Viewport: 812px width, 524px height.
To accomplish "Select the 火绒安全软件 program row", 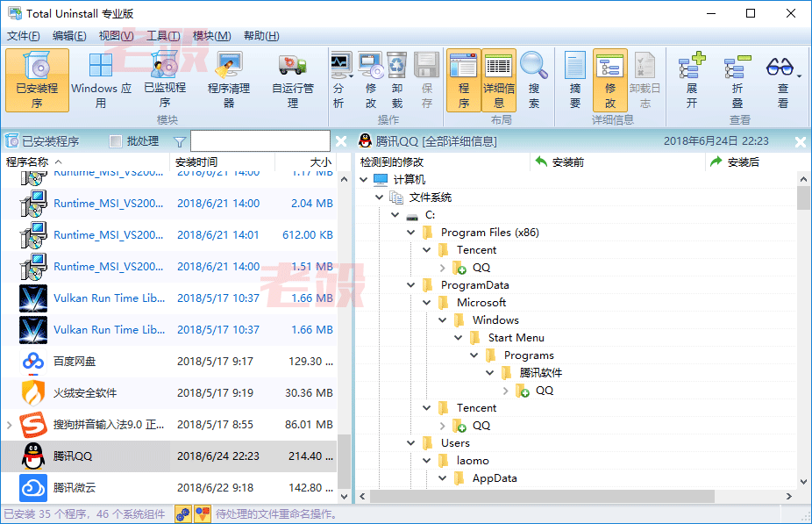I will (x=169, y=393).
